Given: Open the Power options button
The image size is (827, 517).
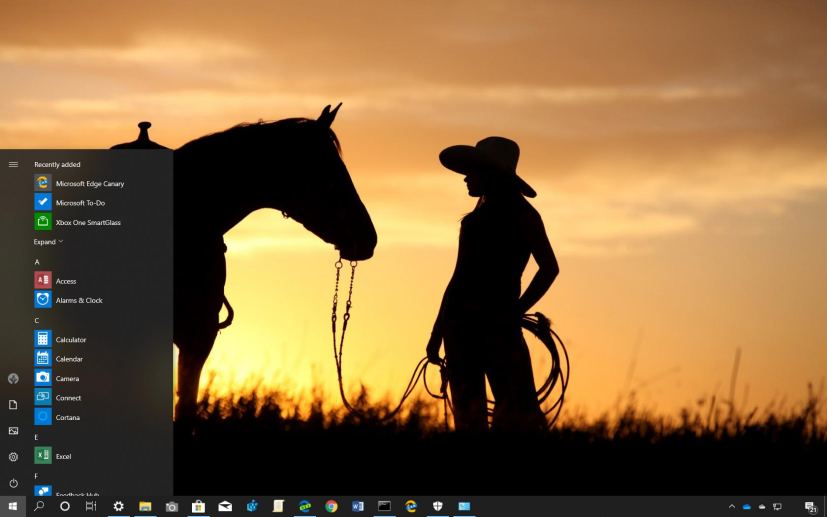Looking at the screenshot, I should point(13,483).
